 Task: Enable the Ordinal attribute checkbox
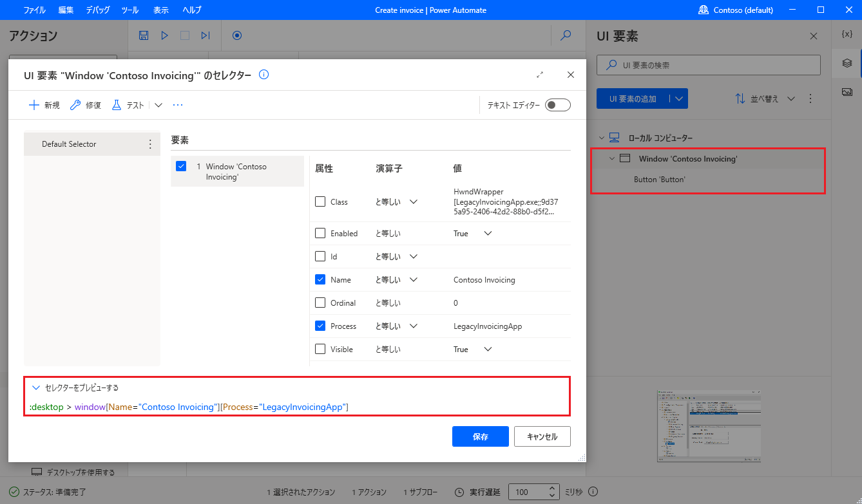[320, 303]
